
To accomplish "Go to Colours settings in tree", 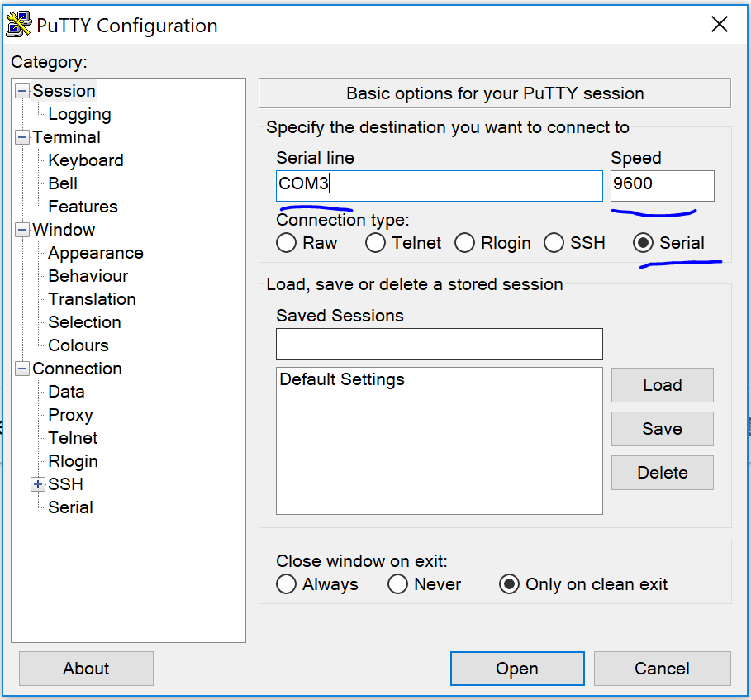I will pyautogui.click(x=78, y=345).
